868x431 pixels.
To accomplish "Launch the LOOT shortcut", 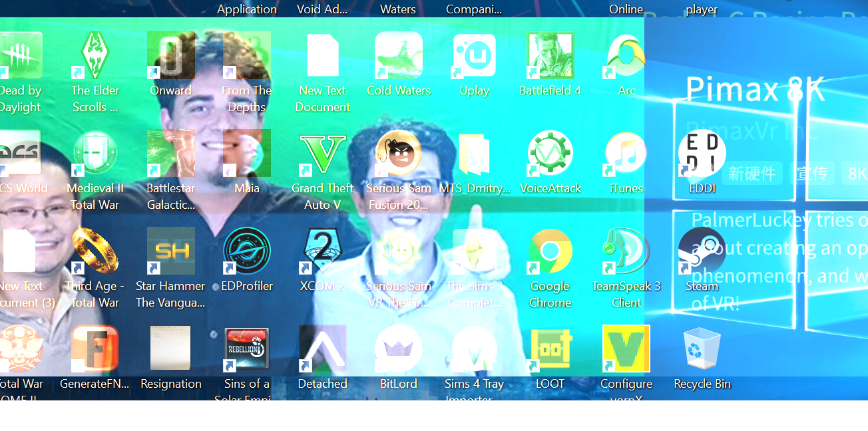I will pos(550,349).
